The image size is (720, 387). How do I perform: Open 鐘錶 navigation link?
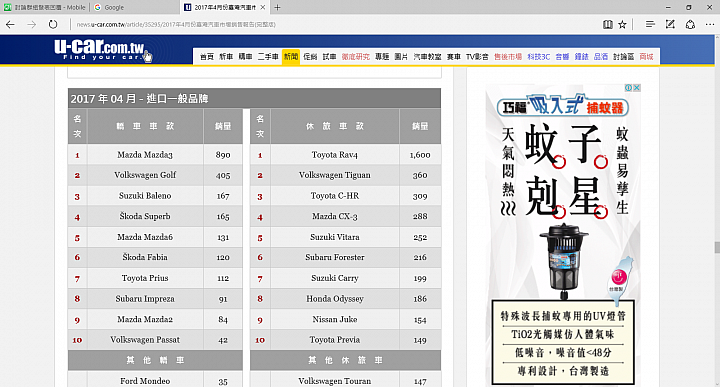click(x=581, y=57)
